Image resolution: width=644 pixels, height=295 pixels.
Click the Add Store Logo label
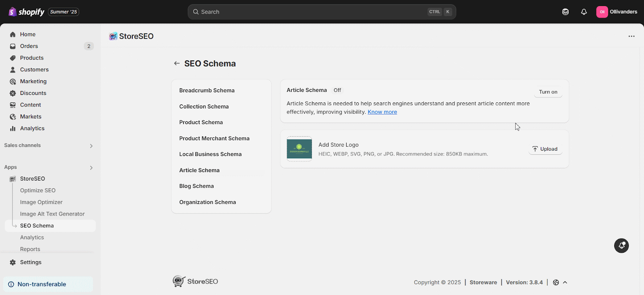point(339,145)
